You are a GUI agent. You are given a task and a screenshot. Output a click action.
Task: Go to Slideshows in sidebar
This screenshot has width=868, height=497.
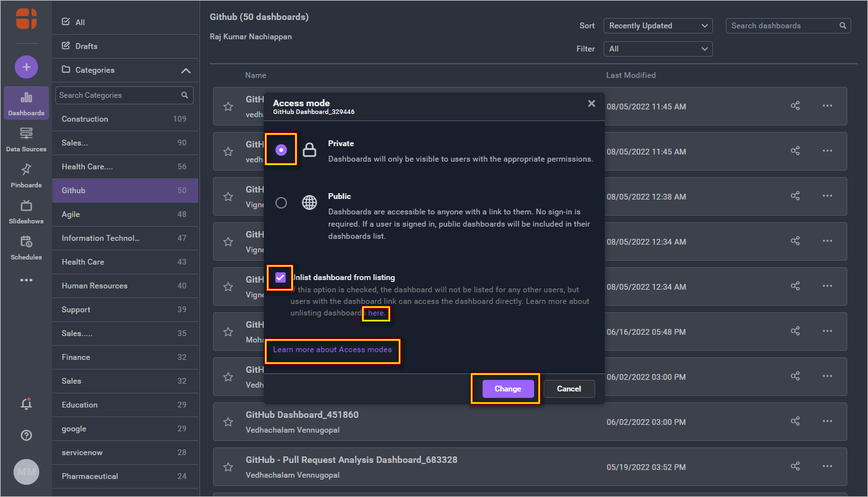point(26,211)
